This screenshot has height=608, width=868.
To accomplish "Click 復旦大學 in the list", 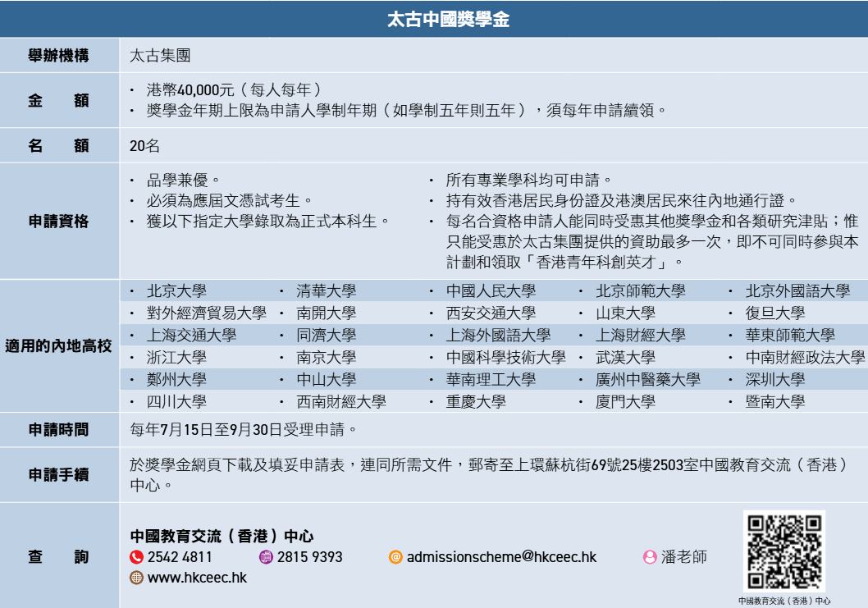I will pyautogui.click(x=775, y=313).
